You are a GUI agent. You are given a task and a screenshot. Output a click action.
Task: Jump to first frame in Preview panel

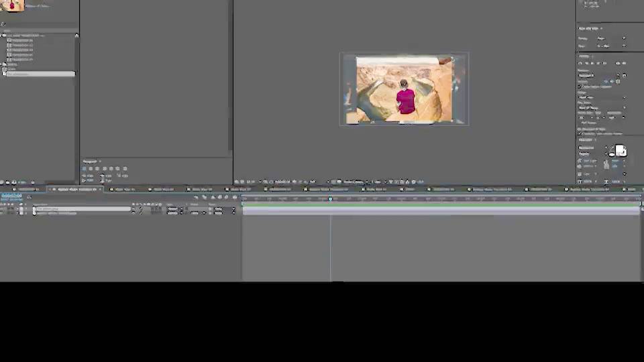click(580, 63)
